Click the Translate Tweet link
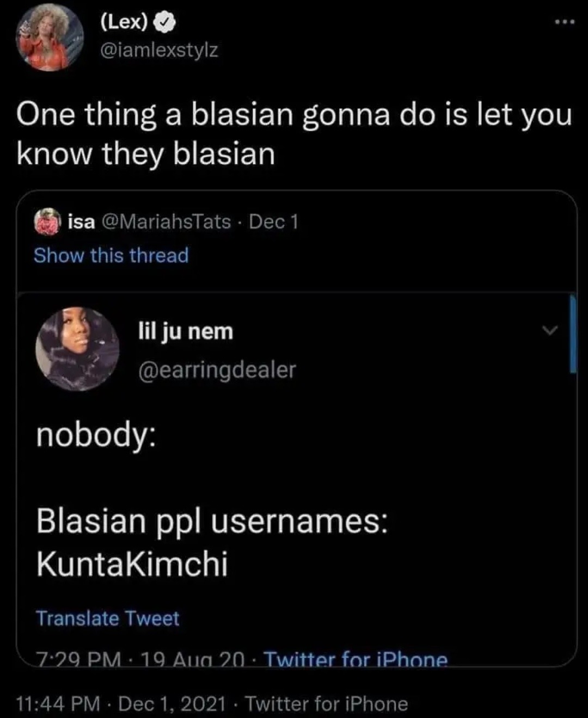This screenshot has height=718, width=588. click(x=108, y=619)
